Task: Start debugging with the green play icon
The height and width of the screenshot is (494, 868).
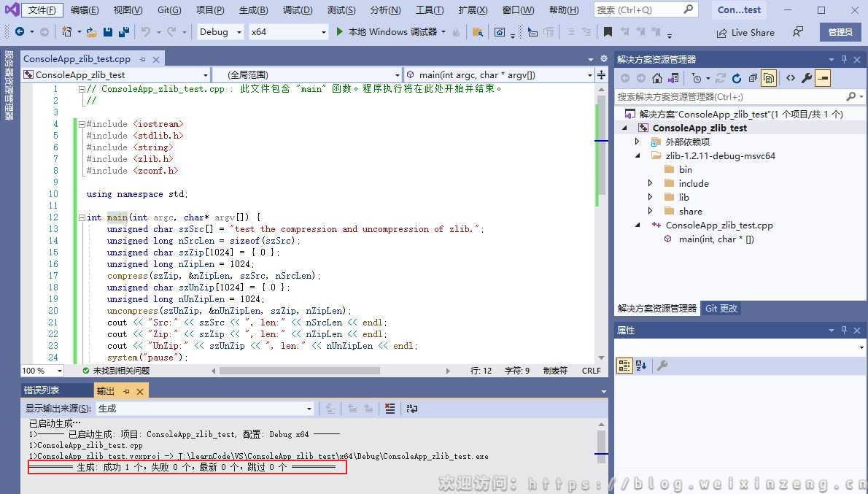Action: [x=340, y=32]
